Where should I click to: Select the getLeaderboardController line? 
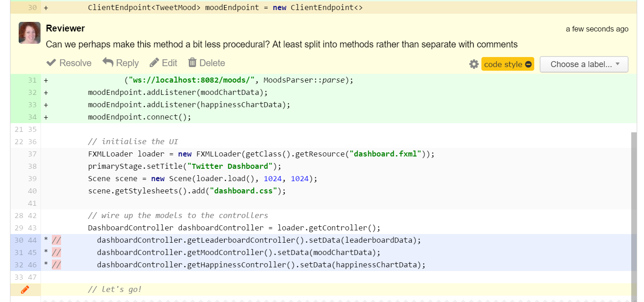259,240
